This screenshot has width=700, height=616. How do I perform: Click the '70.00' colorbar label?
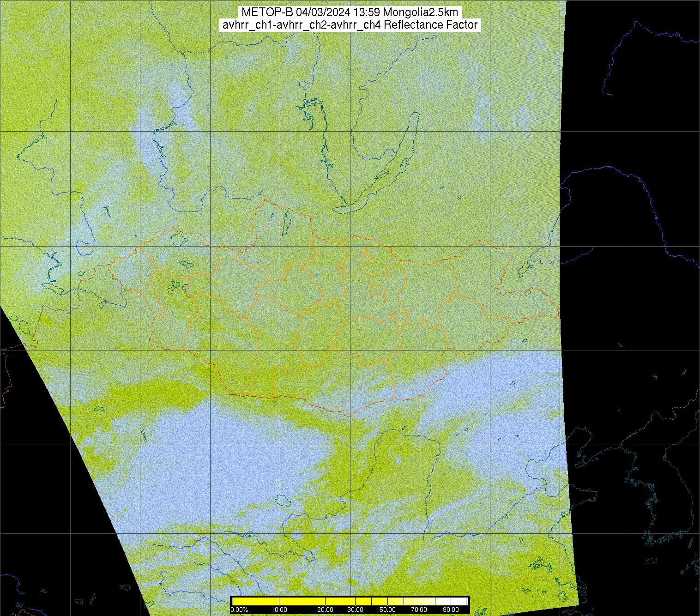pyautogui.click(x=419, y=610)
